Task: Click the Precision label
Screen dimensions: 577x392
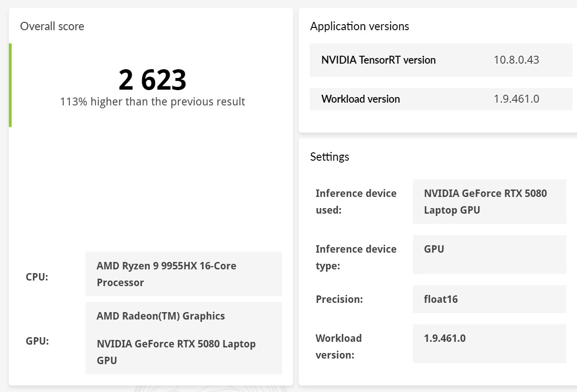Action: pos(339,300)
